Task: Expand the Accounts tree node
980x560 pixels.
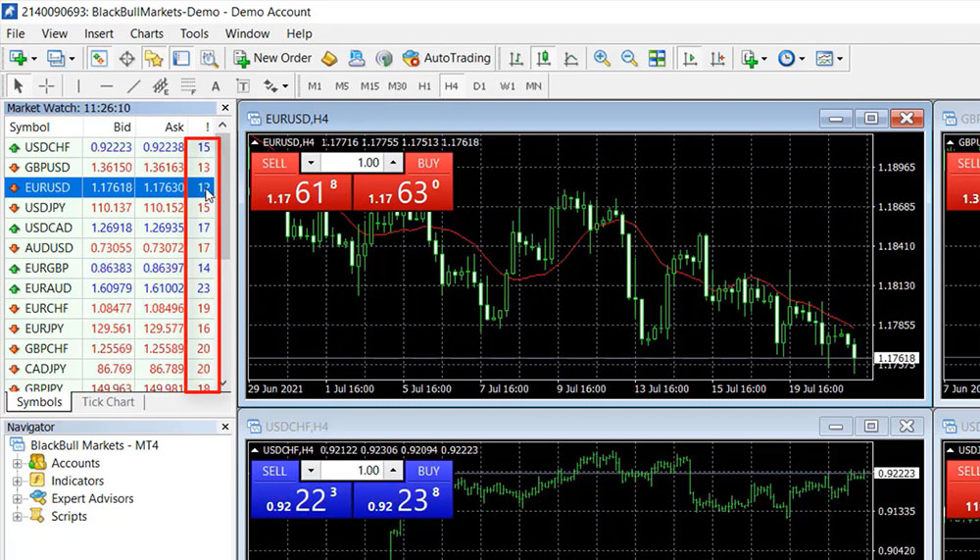Action: coord(18,464)
